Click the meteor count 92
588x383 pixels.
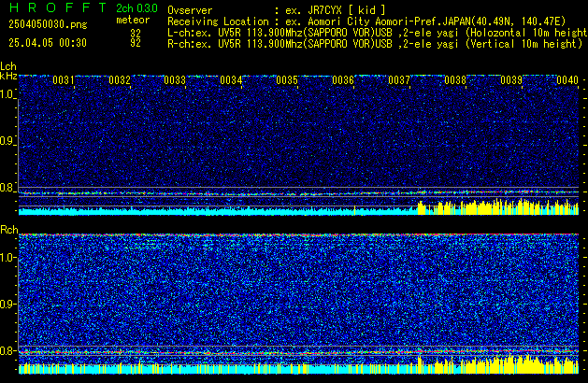pos(136,43)
